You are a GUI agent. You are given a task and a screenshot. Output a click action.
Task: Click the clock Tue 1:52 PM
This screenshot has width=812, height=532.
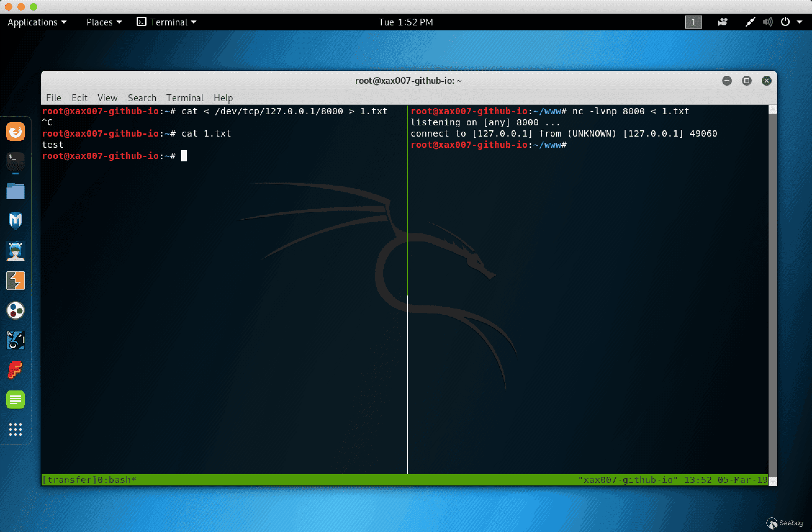(x=405, y=22)
